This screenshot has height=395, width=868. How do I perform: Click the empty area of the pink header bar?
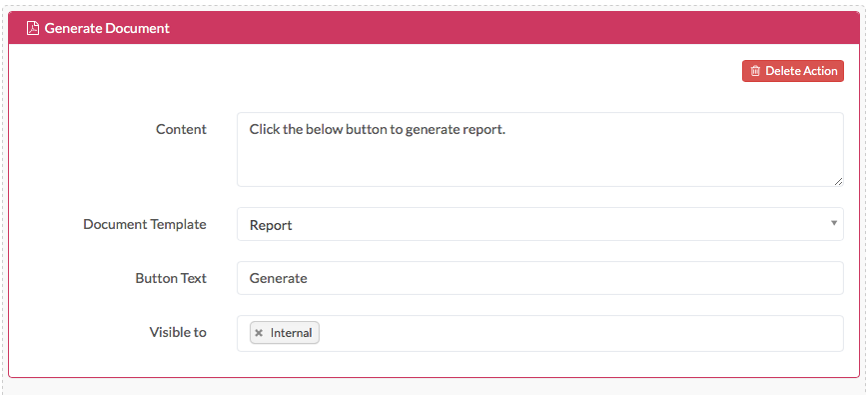pyautogui.click(x=514, y=28)
